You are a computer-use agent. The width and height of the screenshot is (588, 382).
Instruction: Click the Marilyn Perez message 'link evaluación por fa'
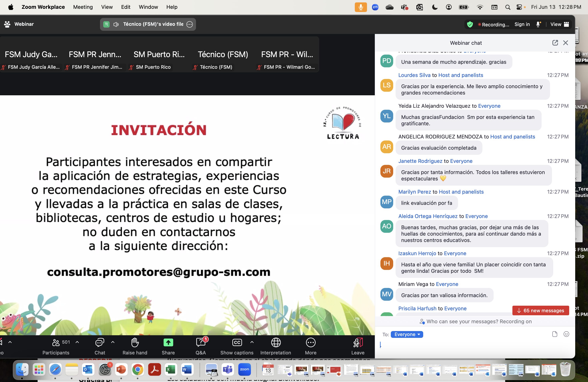point(427,203)
